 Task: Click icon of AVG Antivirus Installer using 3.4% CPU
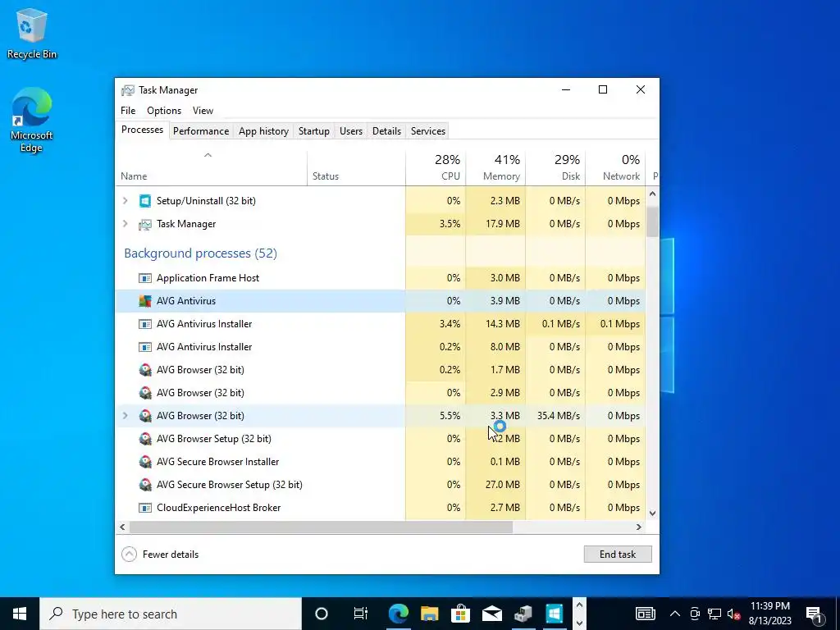tap(145, 324)
